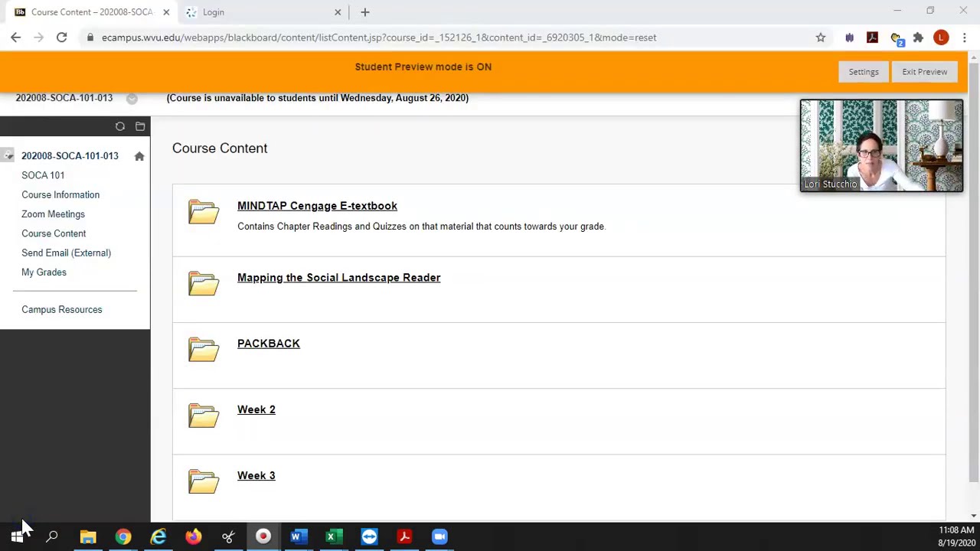Open the Chrome profile avatar
The height and width of the screenshot is (551, 980).
(x=941, y=37)
